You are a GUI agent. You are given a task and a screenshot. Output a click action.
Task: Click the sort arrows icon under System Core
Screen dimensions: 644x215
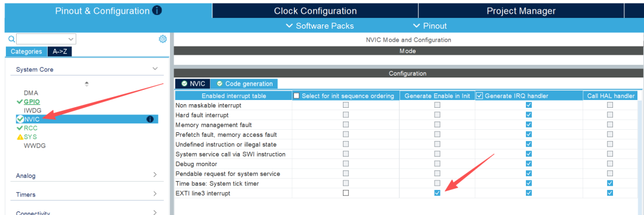pos(86,84)
